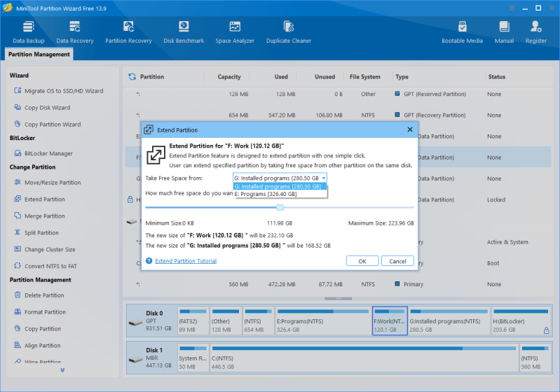560x392 pixels.
Task: Click the horizontal splitter above disk map
Action: tap(339, 298)
